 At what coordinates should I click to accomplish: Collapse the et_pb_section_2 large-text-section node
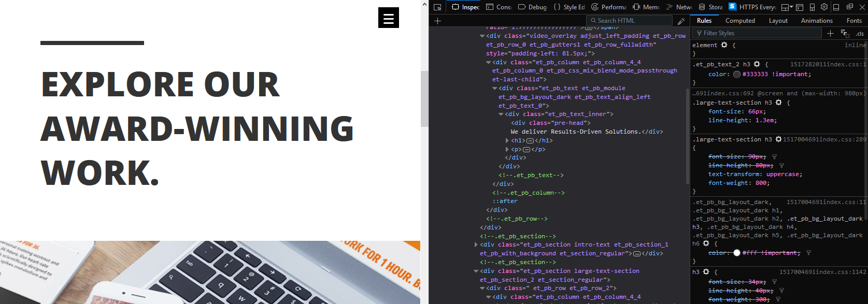pyautogui.click(x=476, y=271)
